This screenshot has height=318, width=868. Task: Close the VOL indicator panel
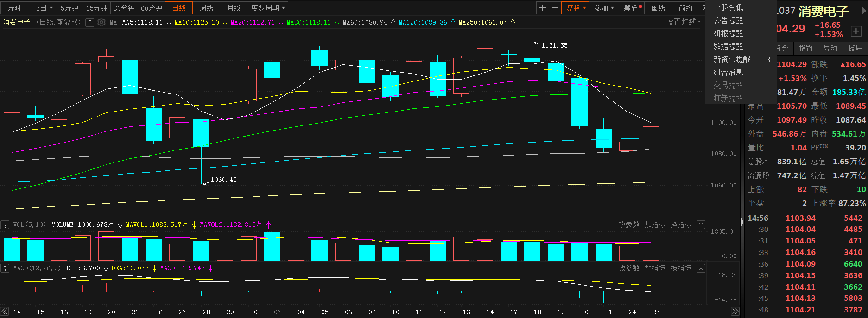coord(701,225)
